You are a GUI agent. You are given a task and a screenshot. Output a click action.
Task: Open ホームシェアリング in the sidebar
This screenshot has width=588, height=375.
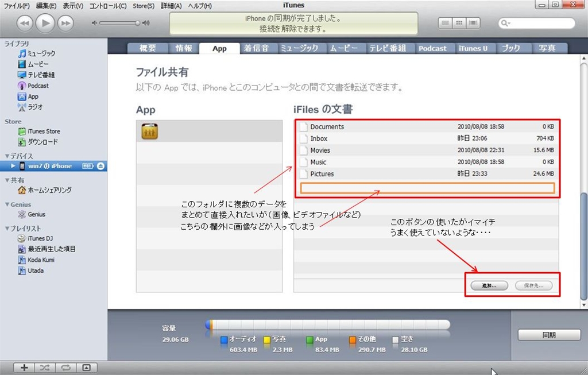45,190
